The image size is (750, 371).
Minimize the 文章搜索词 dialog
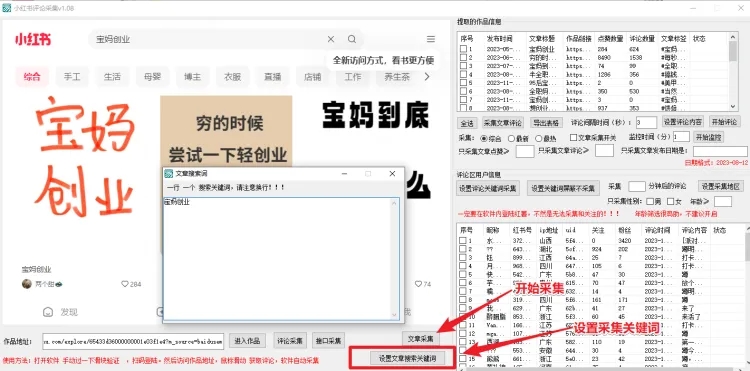344,174
